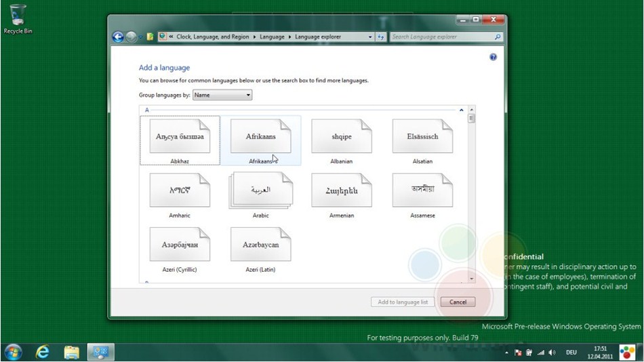Navigate to Clock, Language, and Region breadcrumb
This screenshot has width=644, height=362.
(x=213, y=37)
